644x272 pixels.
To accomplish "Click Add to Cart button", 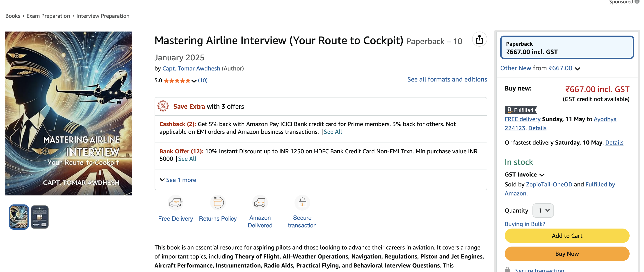I will pyautogui.click(x=567, y=236).
